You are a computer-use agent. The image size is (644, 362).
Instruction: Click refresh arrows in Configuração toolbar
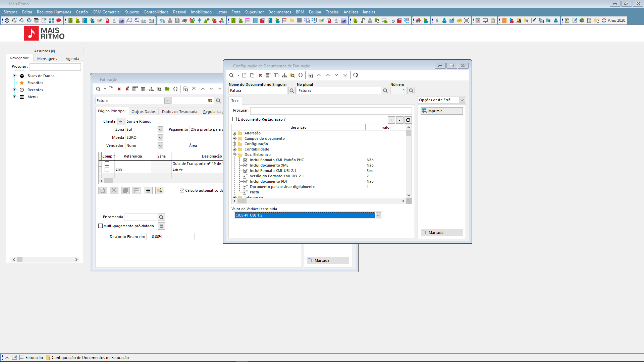pyautogui.click(x=301, y=75)
